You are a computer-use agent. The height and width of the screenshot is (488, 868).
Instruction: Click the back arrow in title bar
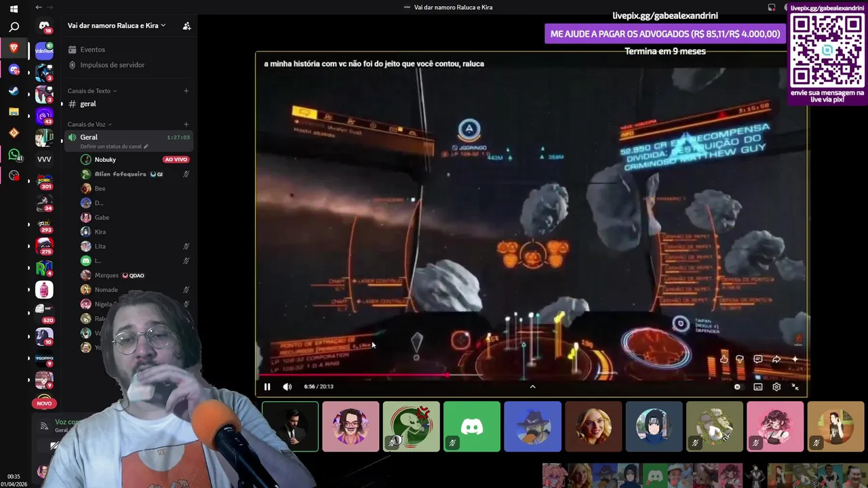[39, 7]
